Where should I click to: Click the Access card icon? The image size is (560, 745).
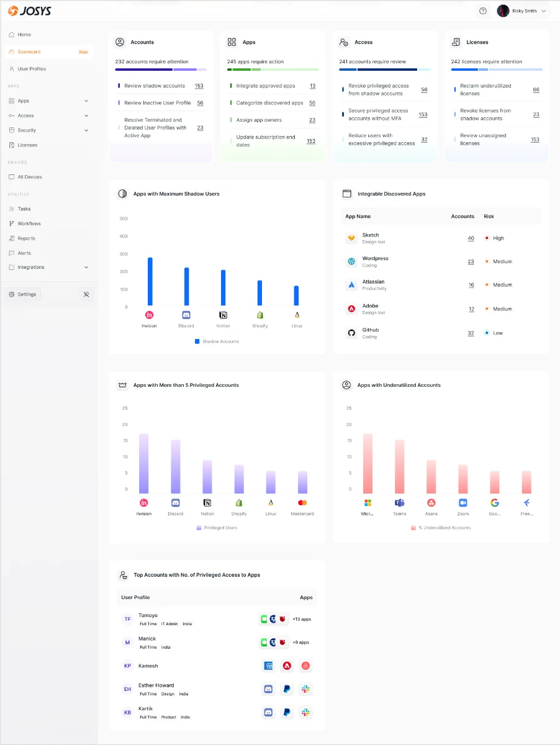tap(344, 42)
